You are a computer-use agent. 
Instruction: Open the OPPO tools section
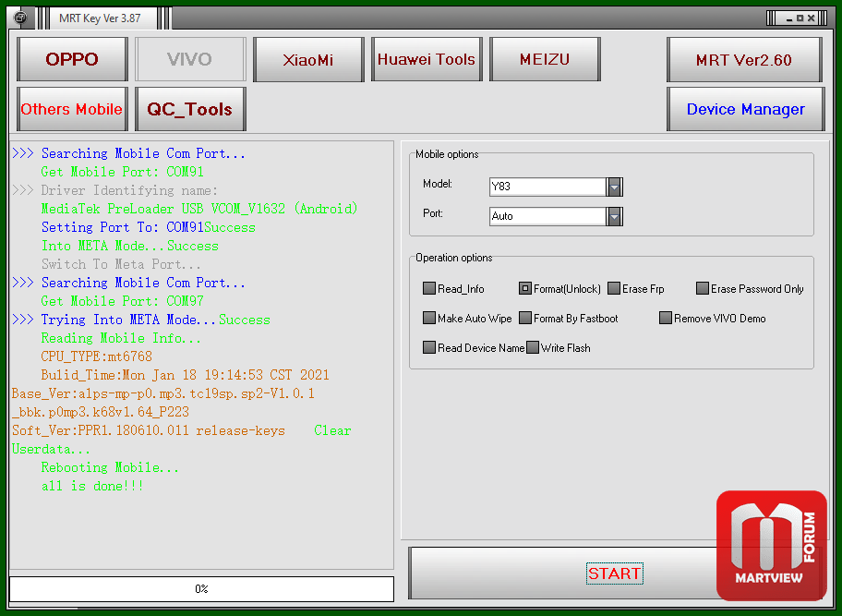coord(72,59)
